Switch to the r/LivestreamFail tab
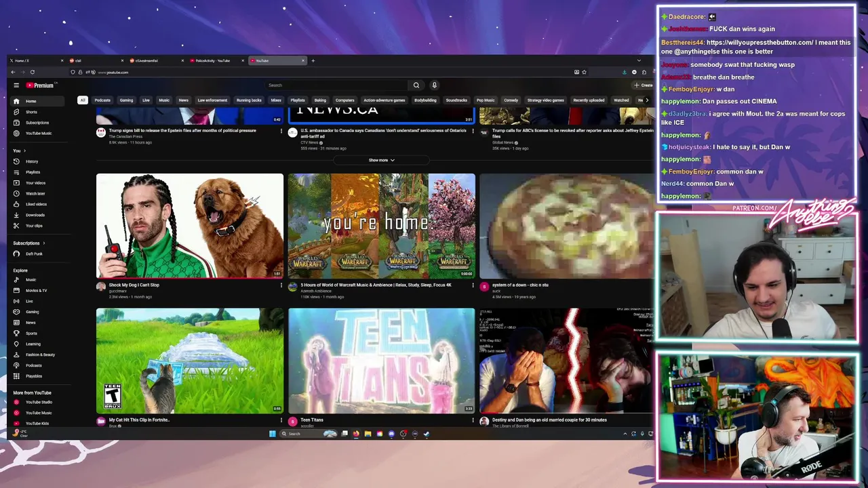 [157, 61]
